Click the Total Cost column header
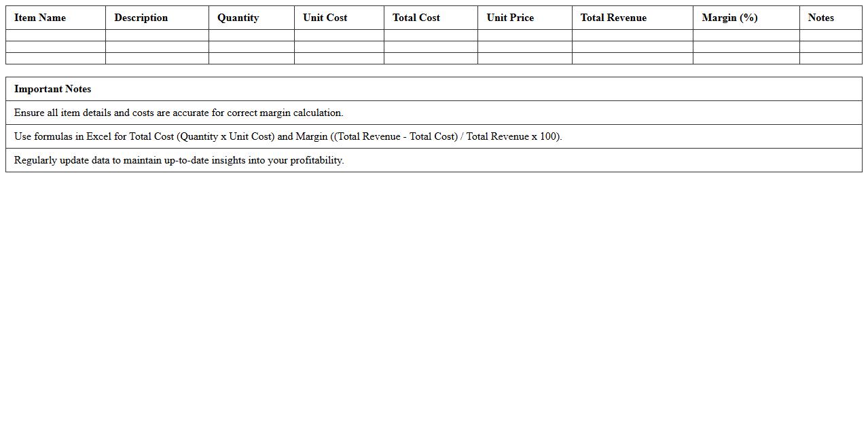 pyautogui.click(x=416, y=18)
